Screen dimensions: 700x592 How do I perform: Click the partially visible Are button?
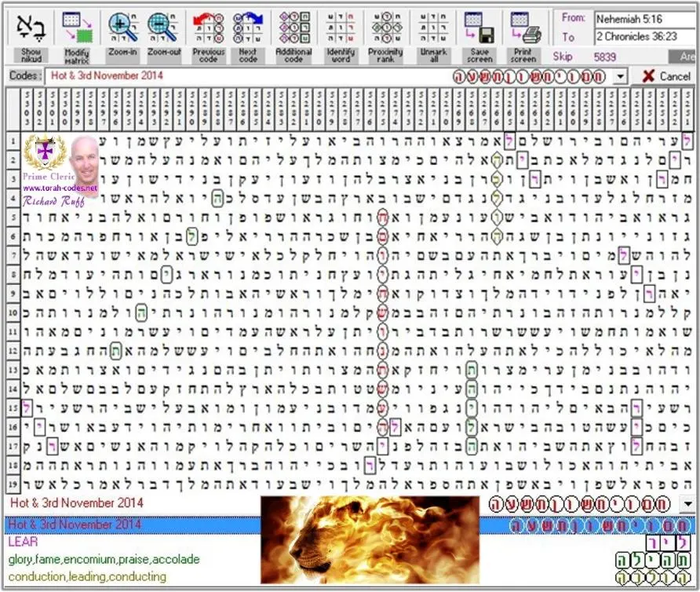(682, 57)
